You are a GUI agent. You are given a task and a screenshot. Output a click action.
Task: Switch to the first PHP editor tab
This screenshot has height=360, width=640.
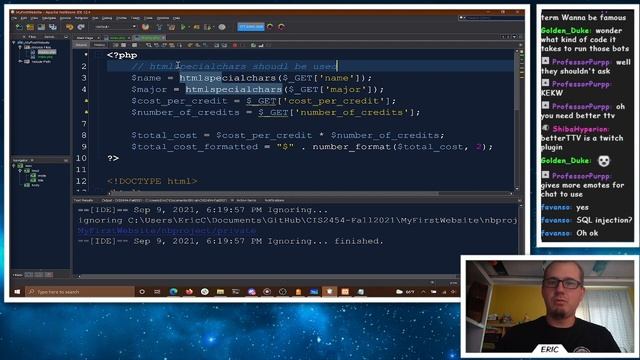point(118,38)
